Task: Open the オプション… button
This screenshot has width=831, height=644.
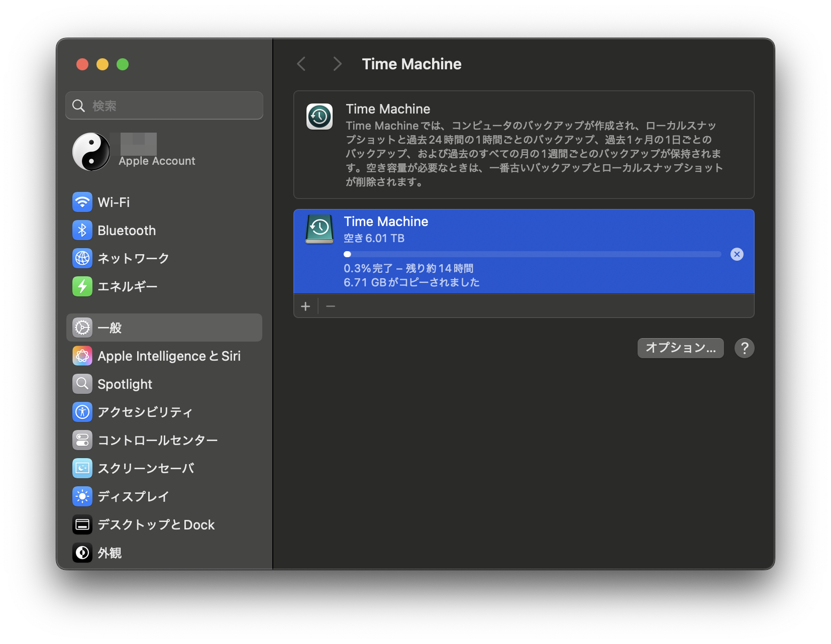Action: coord(680,348)
